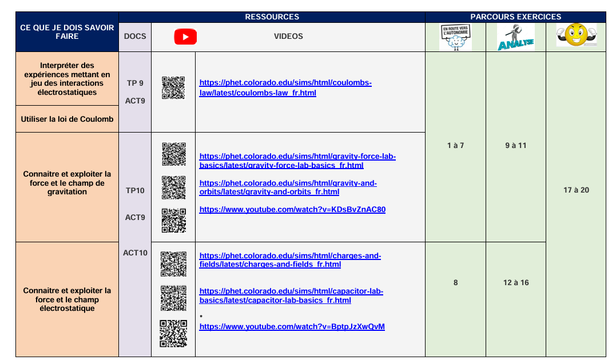Image resolution: width=616 pixels, height=364 pixels.
Task: Open the YouTube link ending KDsBvZnAC80
Action: point(292,210)
